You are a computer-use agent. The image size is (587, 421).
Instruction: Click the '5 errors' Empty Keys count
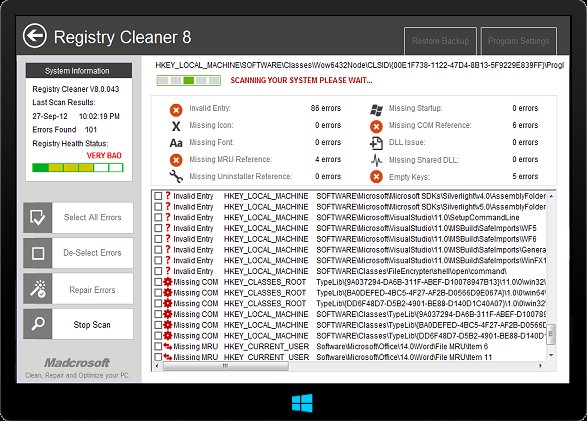(x=525, y=176)
